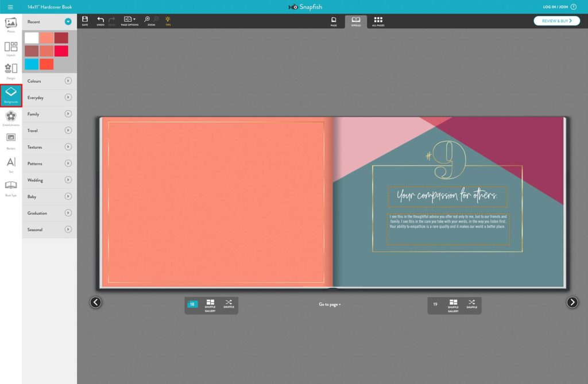588x384 pixels.
Task: Click the Review & Buy button
Action: (x=556, y=20)
